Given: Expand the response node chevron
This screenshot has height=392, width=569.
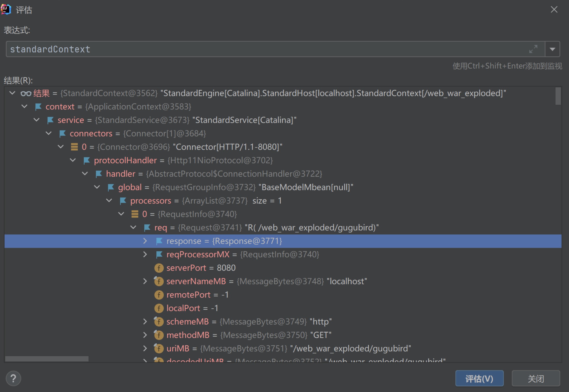Looking at the screenshot, I should (x=145, y=241).
